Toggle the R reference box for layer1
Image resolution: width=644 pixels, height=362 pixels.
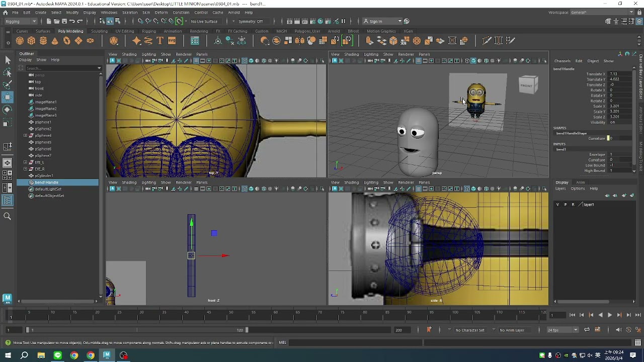[573, 205]
